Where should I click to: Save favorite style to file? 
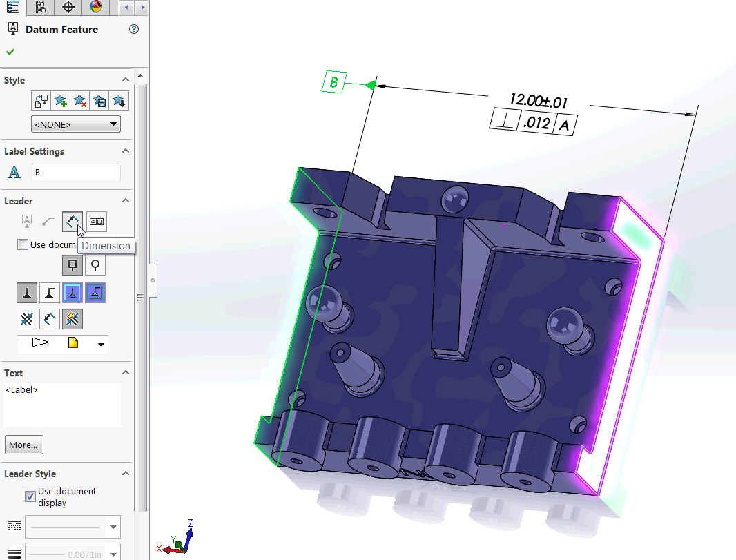pyautogui.click(x=99, y=101)
